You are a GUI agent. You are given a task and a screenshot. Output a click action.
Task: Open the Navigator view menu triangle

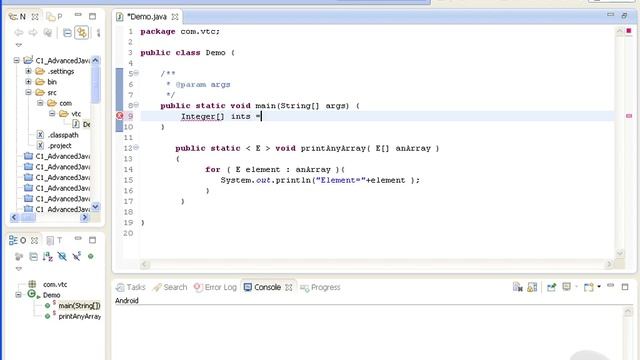[x=19, y=45]
